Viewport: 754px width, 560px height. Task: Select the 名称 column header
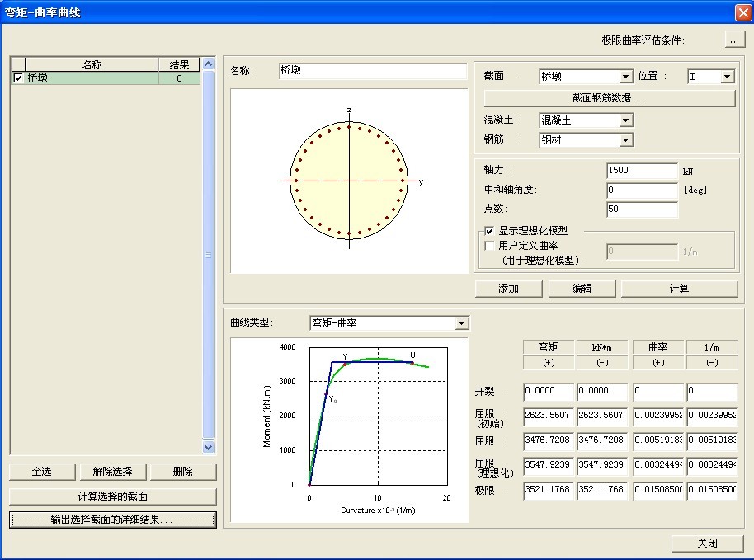92,64
